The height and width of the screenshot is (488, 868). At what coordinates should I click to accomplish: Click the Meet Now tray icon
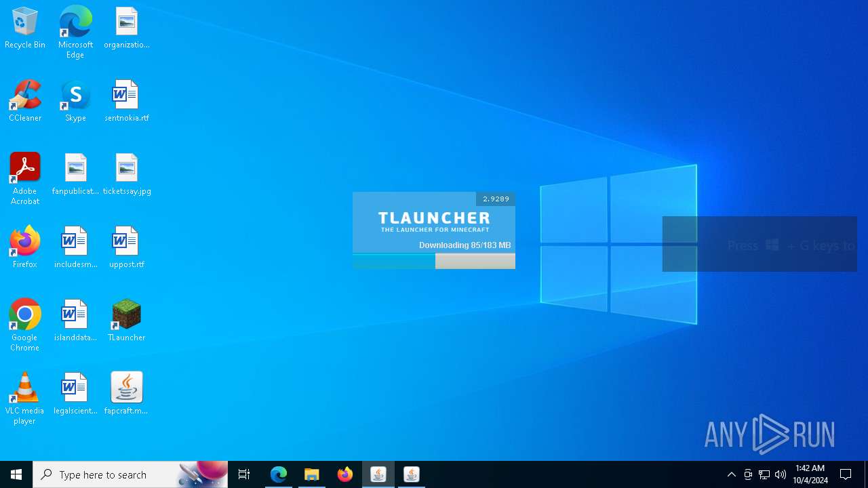tap(748, 474)
